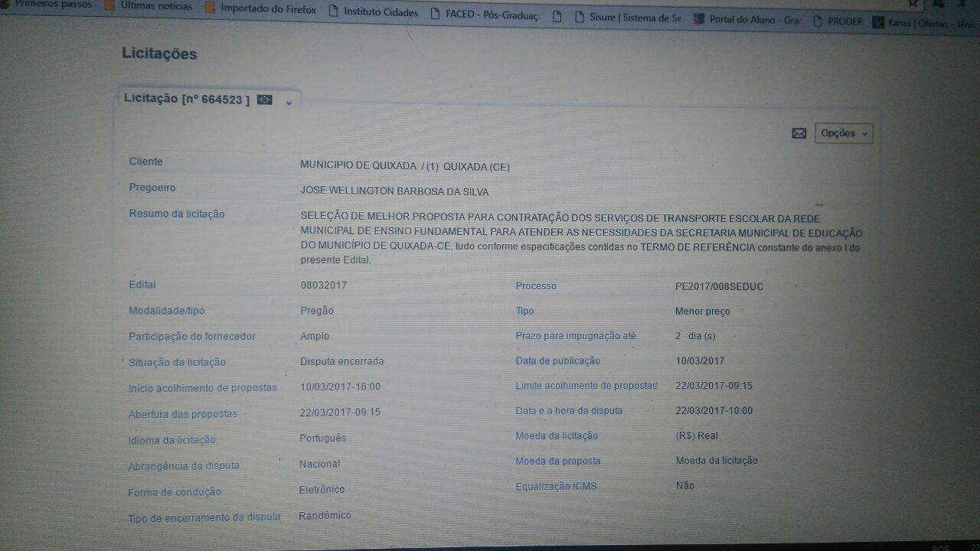Viewport: 980px width, 551px height.
Task: Click the bookmark star in the browser toolbar
Action: pos(913,3)
